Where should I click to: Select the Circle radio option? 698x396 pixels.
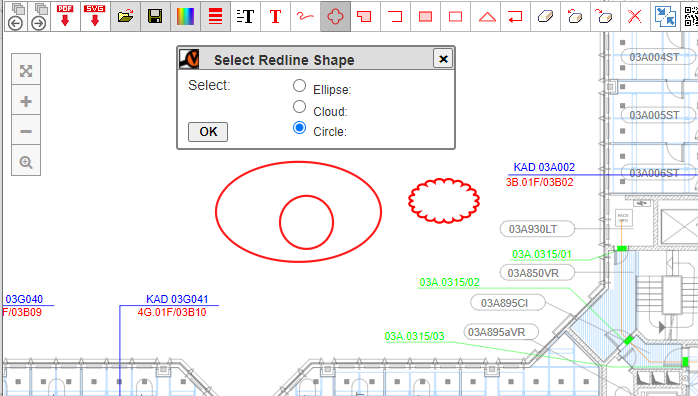(300, 128)
